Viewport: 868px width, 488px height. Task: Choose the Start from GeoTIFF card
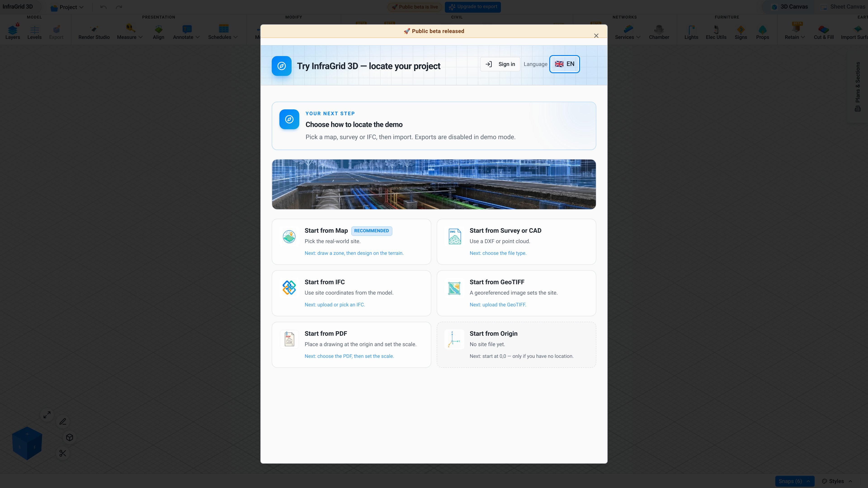516,293
